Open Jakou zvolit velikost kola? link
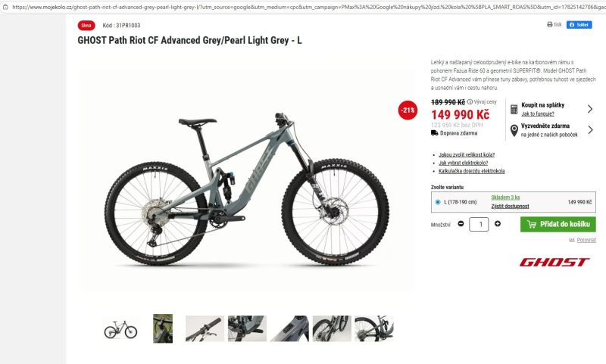 pos(467,154)
